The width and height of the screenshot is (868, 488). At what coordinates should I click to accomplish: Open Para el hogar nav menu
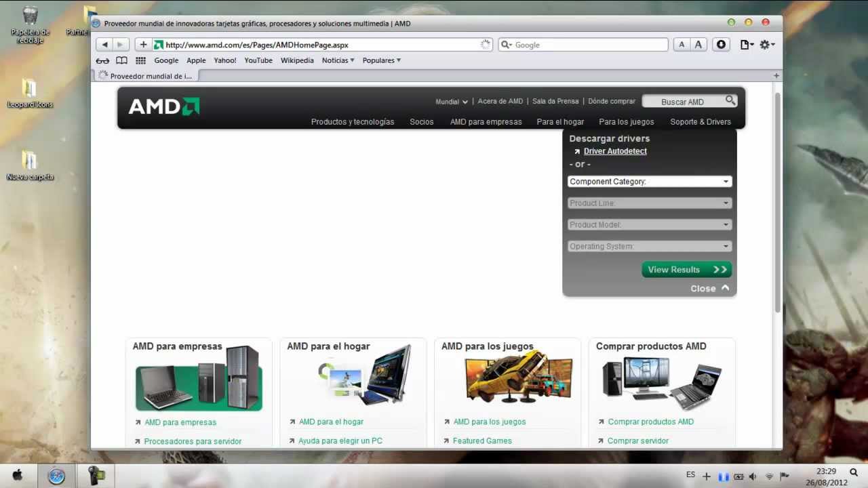[560, 122]
